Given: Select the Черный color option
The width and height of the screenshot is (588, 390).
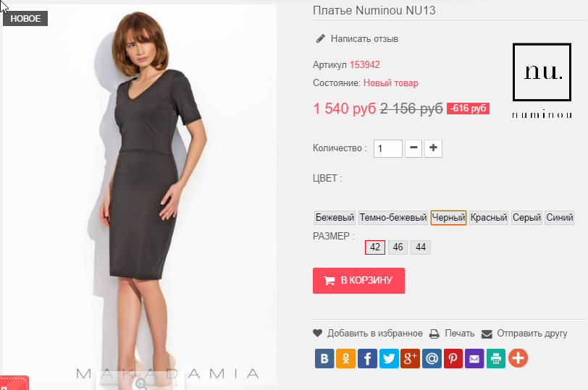Looking at the screenshot, I should (448, 218).
